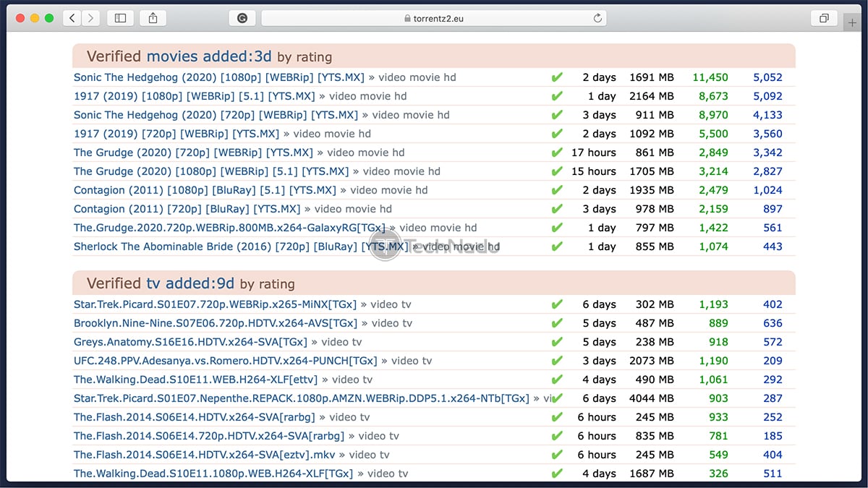This screenshot has width=868, height=488.
Task: Open the 'movies' link in Verified header
Action: tap(171, 56)
